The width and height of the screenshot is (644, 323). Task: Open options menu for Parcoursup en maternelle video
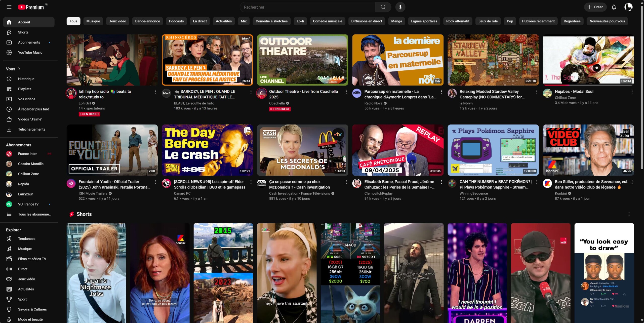pos(441,92)
